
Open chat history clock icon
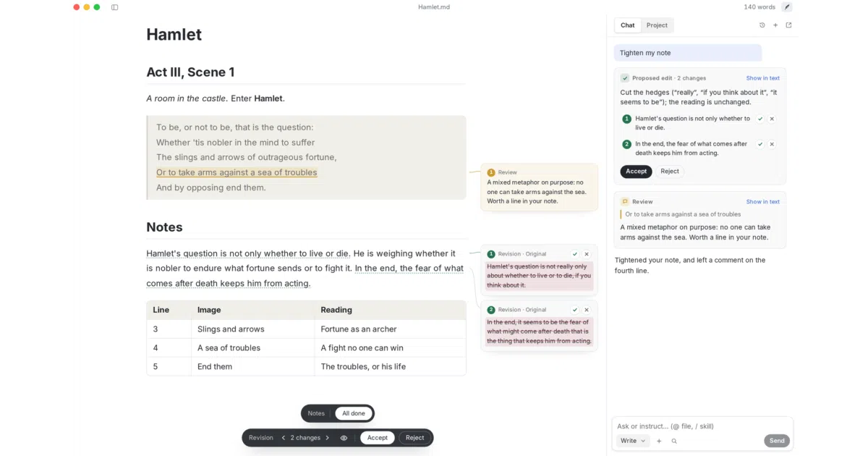[762, 25]
